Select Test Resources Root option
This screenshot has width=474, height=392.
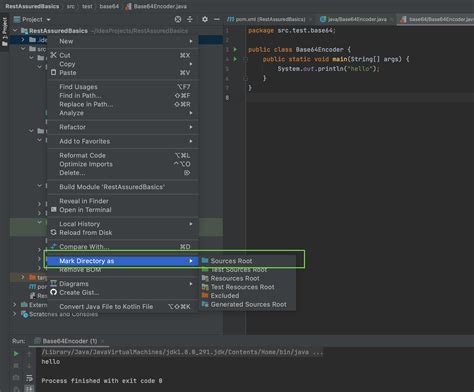tap(247, 287)
